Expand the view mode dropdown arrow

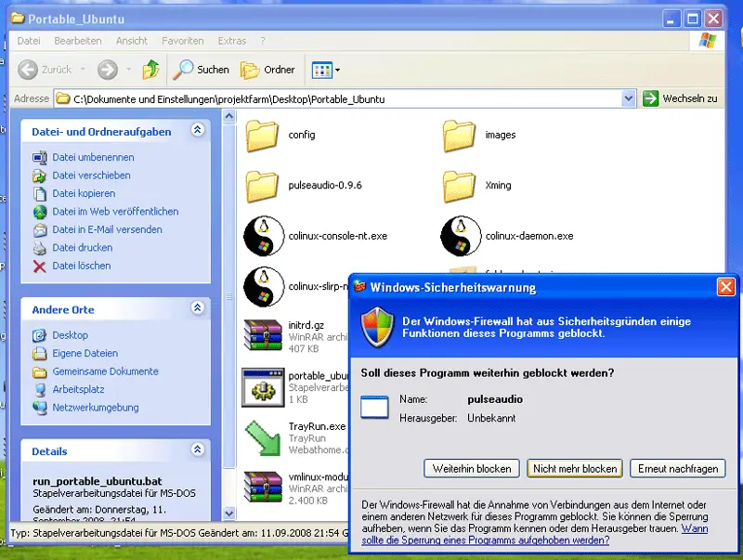tap(337, 71)
